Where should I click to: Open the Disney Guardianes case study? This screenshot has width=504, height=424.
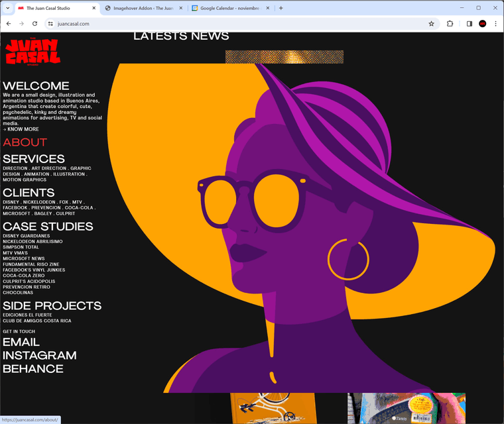tap(26, 236)
